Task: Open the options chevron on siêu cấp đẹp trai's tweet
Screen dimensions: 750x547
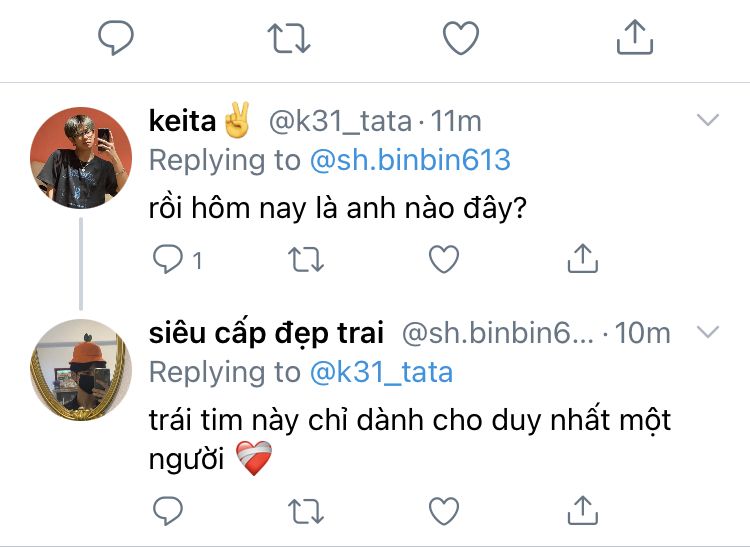Action: (708, 332)
